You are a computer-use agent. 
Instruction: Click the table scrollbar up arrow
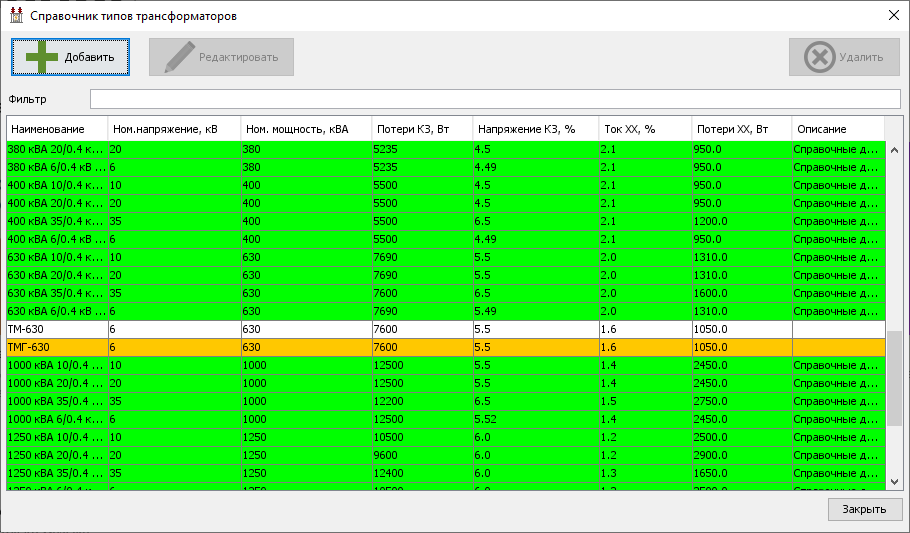(x=894, y=150)
